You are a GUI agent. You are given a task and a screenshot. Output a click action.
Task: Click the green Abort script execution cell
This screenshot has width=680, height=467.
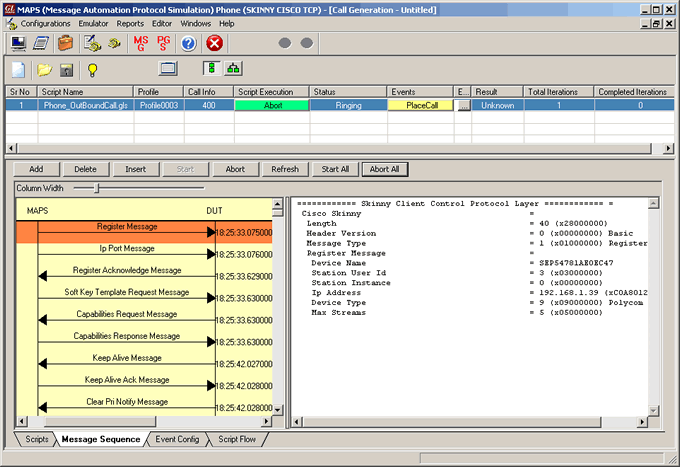point(272,105)
